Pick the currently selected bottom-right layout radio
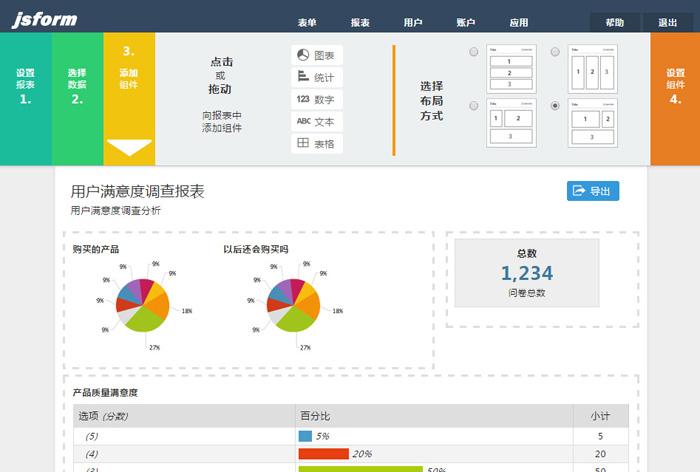 pos(555,105)
